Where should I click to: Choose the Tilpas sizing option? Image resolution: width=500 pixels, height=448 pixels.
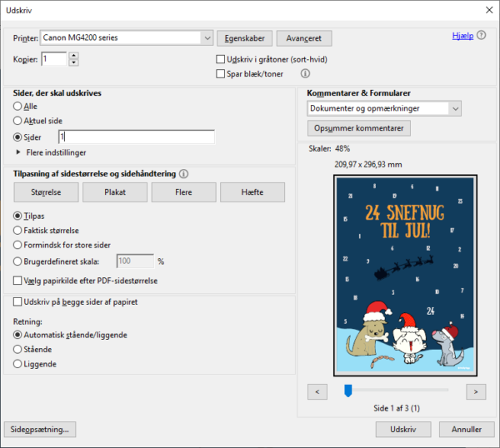point(17,216)
